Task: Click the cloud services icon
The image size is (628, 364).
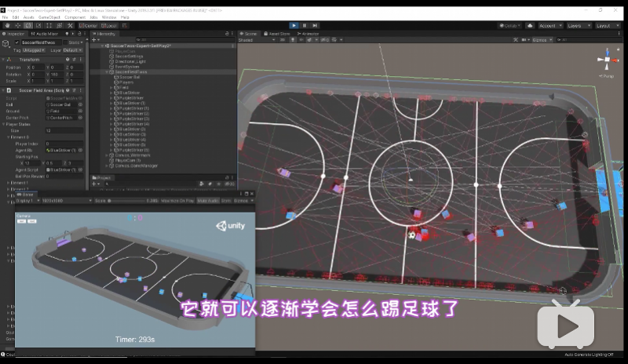Action: coord(530,26)
